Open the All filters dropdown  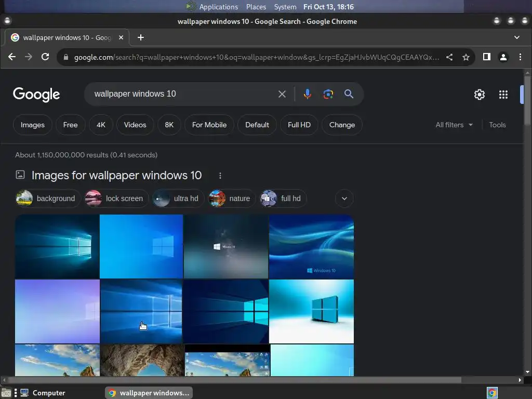coord(454,125)
